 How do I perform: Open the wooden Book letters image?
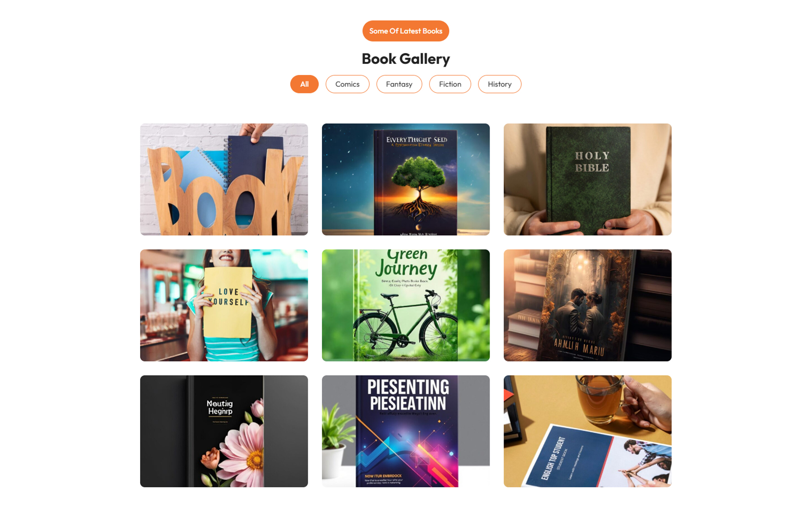[x=224, y=179]
